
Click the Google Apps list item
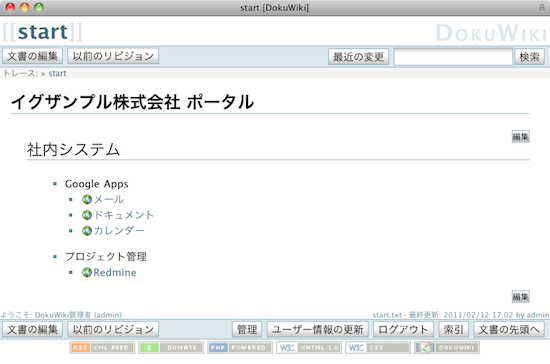point(96,184)
